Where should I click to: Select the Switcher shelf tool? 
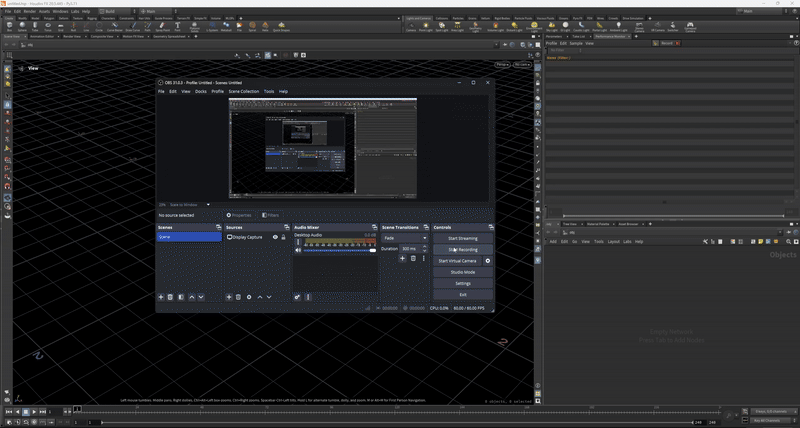672,26
